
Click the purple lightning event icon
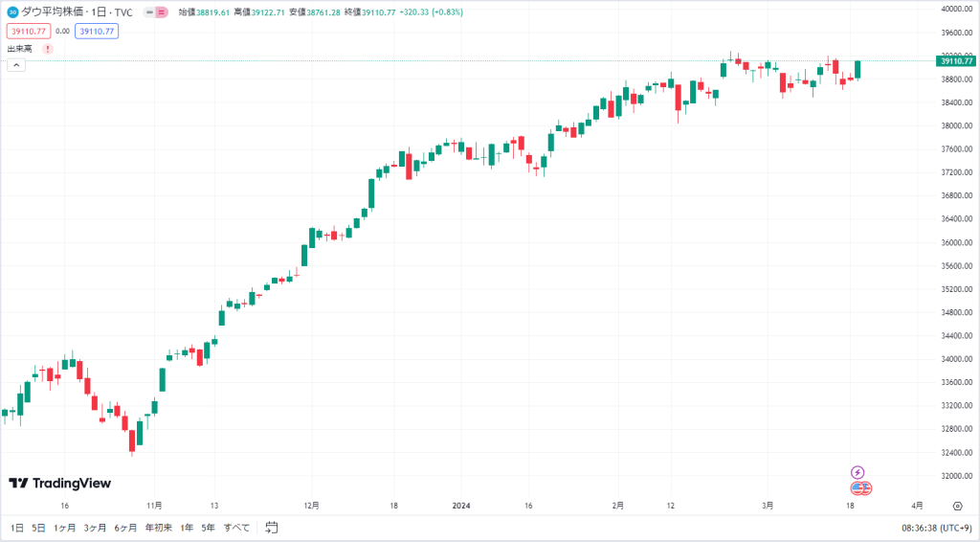tap(857, 472)
